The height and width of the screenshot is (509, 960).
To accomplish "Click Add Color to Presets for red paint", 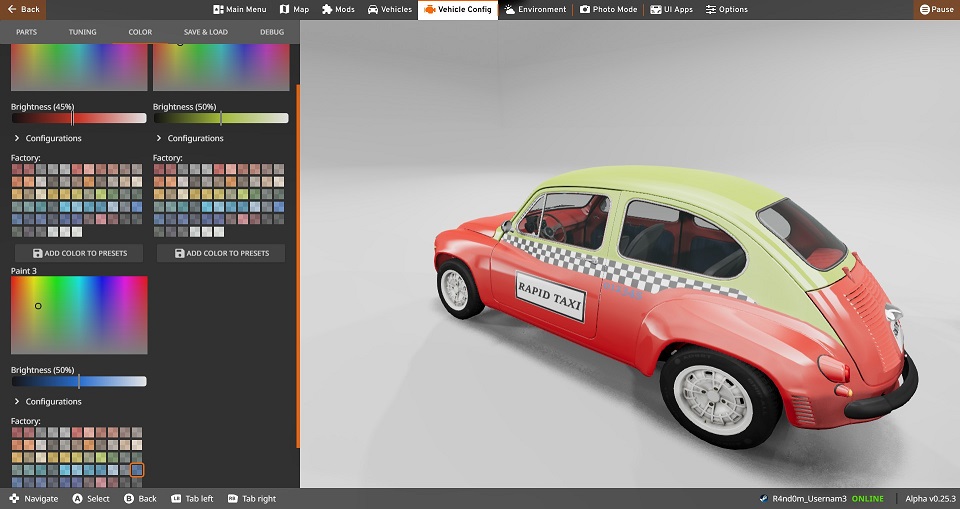I will click(x=79, y=253).
